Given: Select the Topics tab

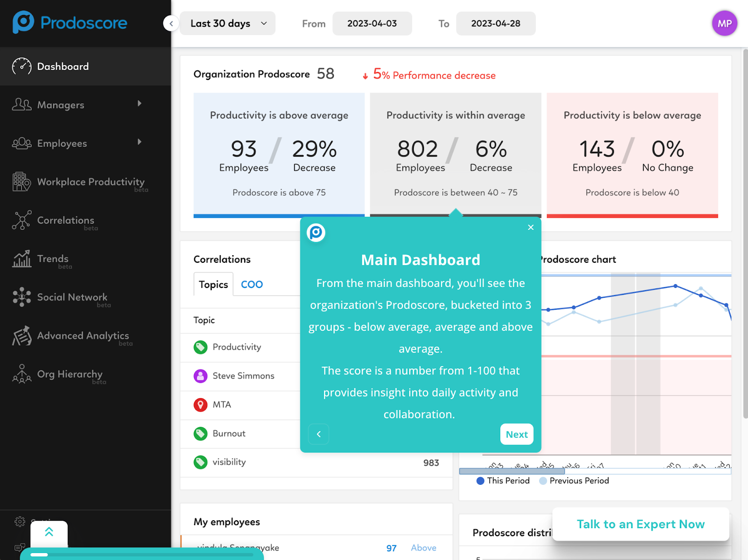Looking at the screenshot, I should click(x=213, y=284).
